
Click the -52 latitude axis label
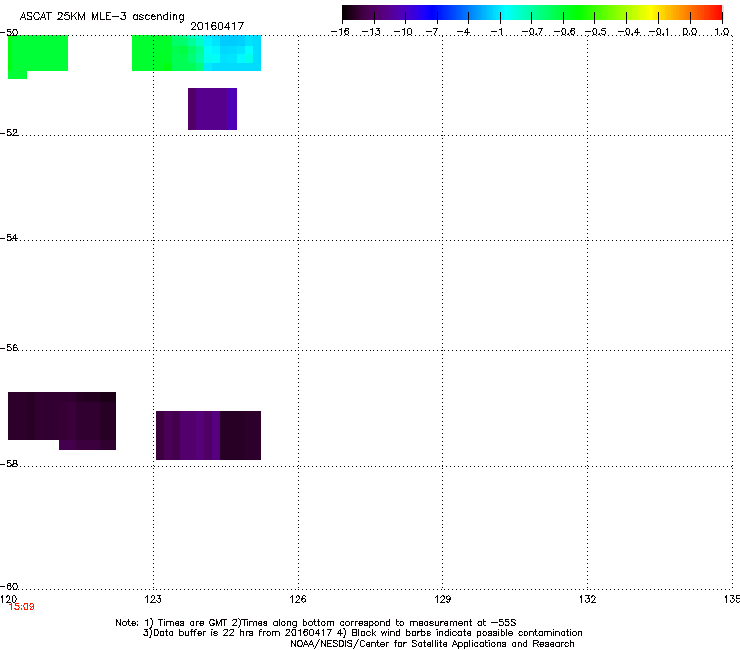point(9,133)
